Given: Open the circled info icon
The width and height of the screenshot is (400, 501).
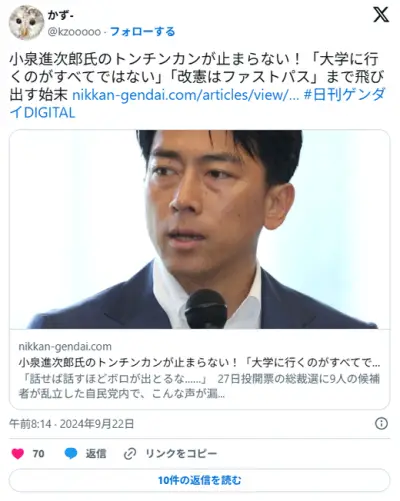Looking at the screenshot, I should [x=381, y=424].
